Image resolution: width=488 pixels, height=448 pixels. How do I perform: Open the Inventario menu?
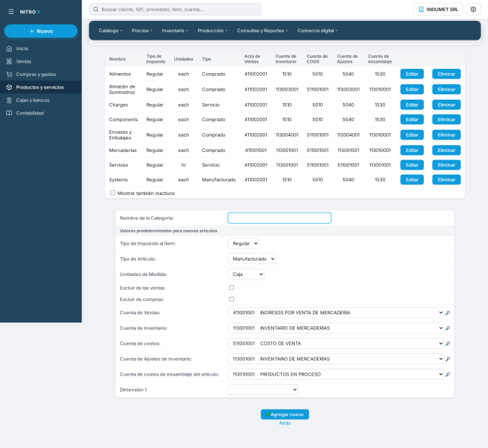click(175, 31)
